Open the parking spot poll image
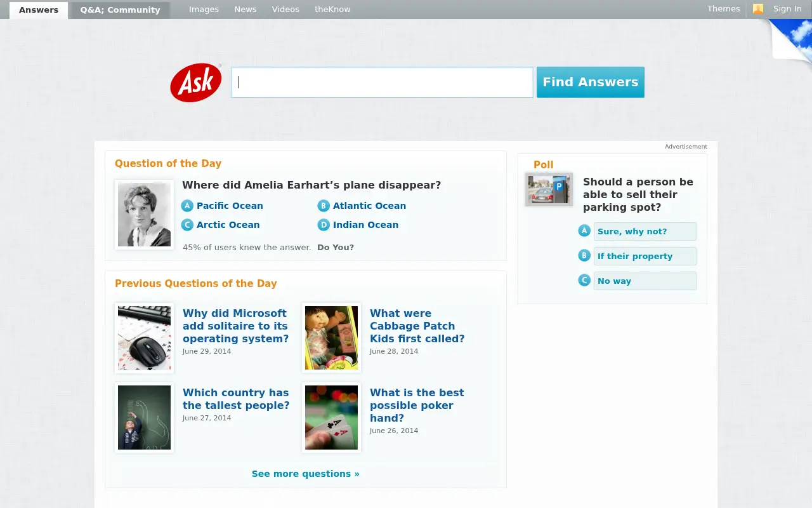812x508 pixels. [x=549, y=189]
